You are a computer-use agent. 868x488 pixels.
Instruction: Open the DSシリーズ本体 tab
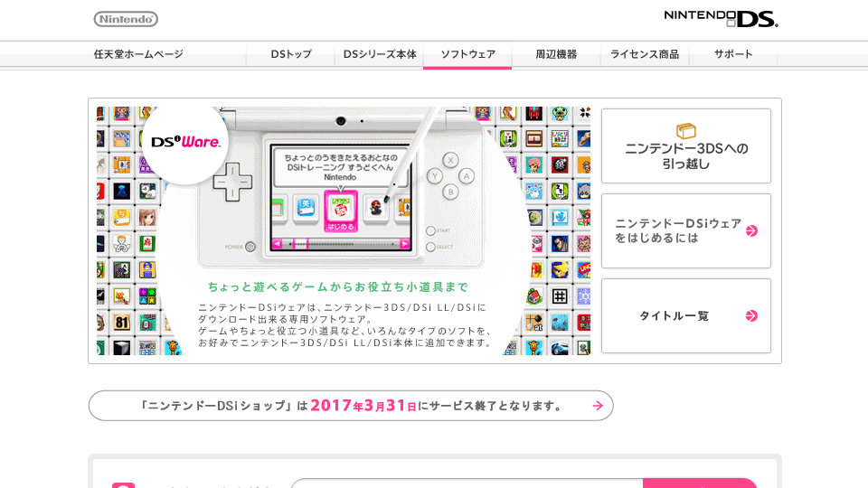click(379, 54)
